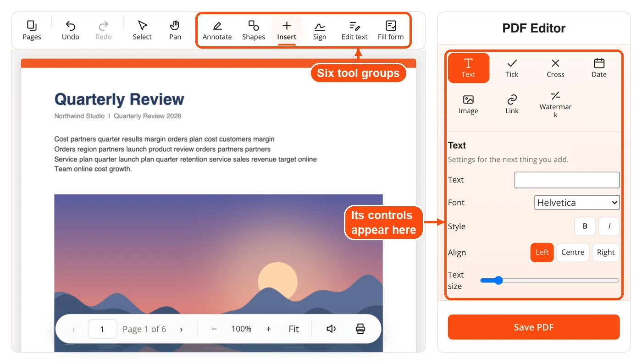Select the Date insert option

pos(599,68)
